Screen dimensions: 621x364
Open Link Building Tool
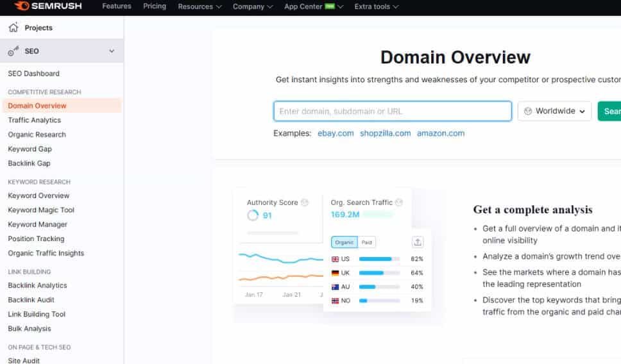pyautogui.click(x=37, y=314)
